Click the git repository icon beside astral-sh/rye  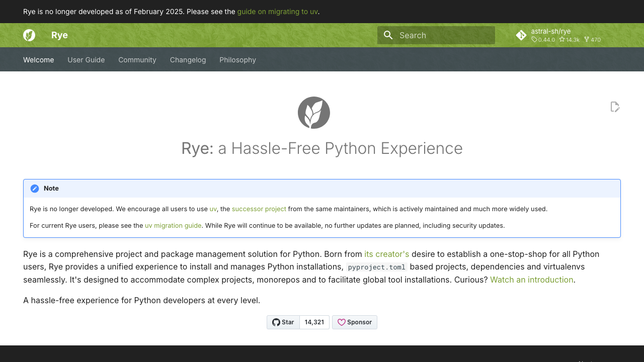pyautogui.click(x=521, y=35)
